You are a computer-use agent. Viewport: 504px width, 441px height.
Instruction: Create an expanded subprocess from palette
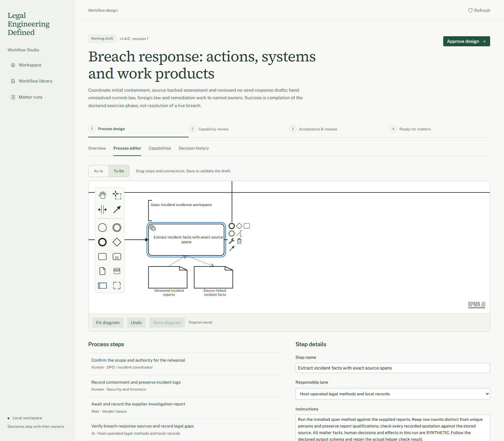tap(117, 256)
